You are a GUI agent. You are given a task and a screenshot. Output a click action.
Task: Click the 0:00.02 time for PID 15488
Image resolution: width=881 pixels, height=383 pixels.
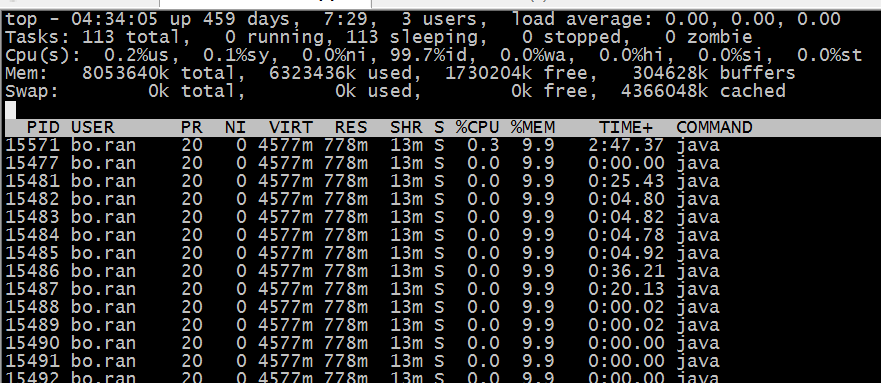626,307
